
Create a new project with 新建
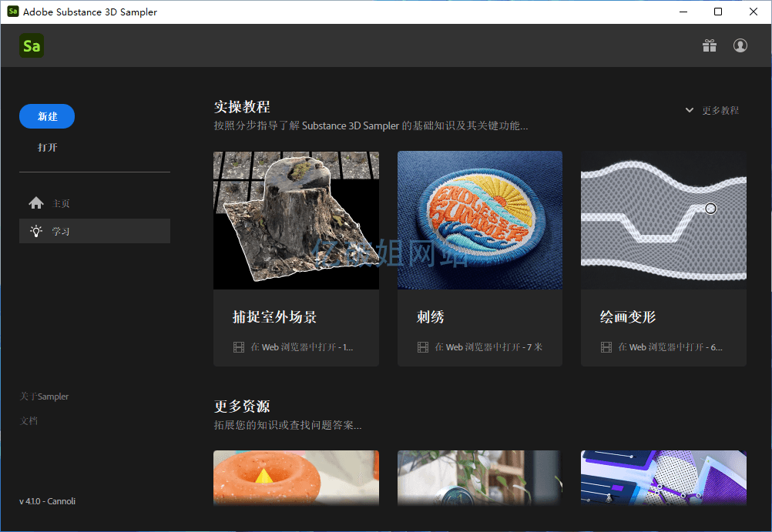tap(47, 116)
